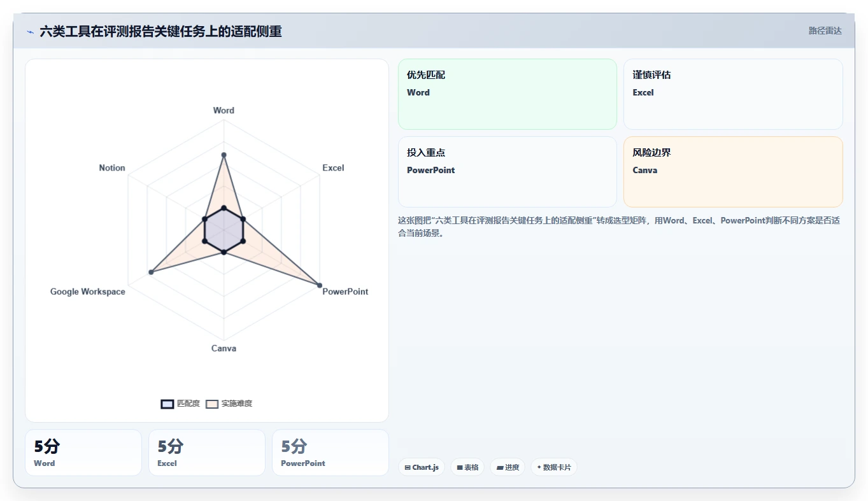868x501 pixels.
Task: Toggle the 实施难度 legend swatch
Action: pos(212,404)
